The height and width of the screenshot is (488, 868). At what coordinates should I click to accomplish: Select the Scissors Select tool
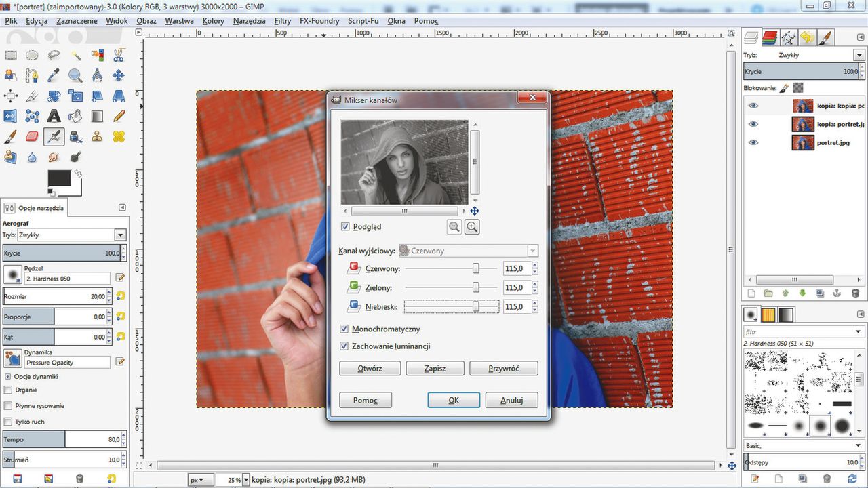point(119,56)
